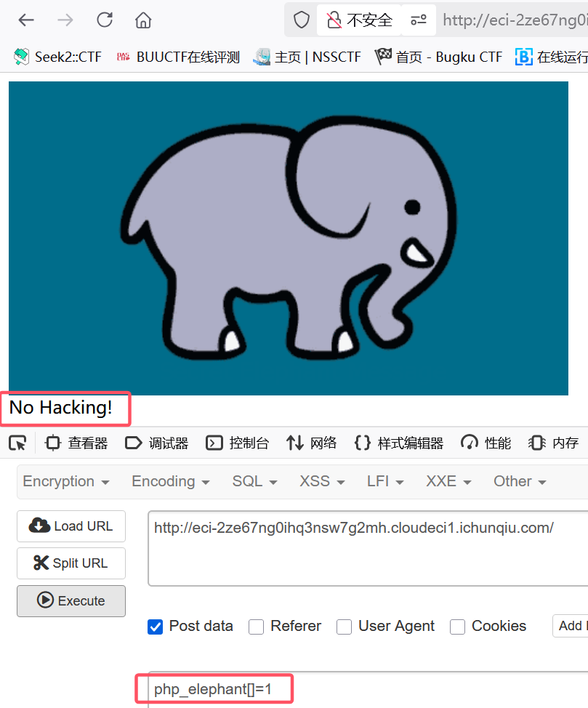Viewport: 588px width, 708px height.
Task: Go back to the previous page
Action: click(x=26, y=20)
